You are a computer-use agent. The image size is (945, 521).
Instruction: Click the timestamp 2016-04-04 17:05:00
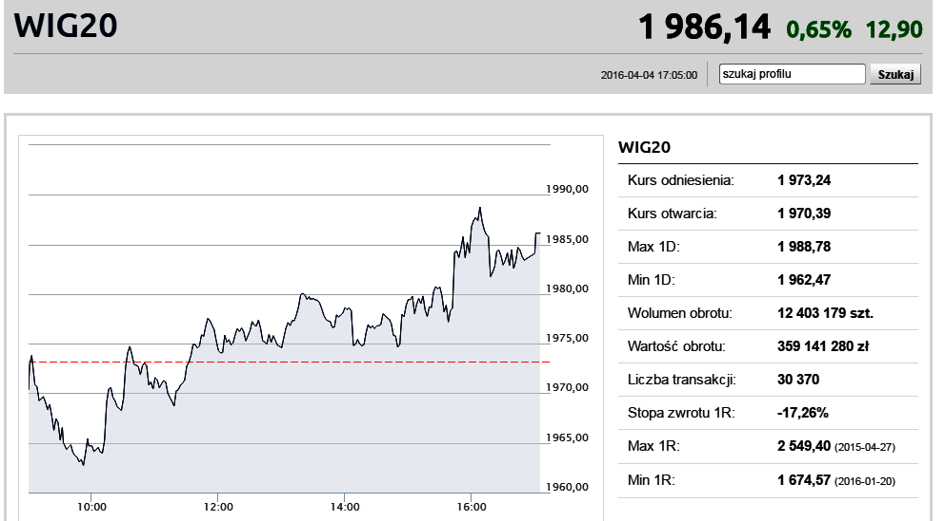649,75
